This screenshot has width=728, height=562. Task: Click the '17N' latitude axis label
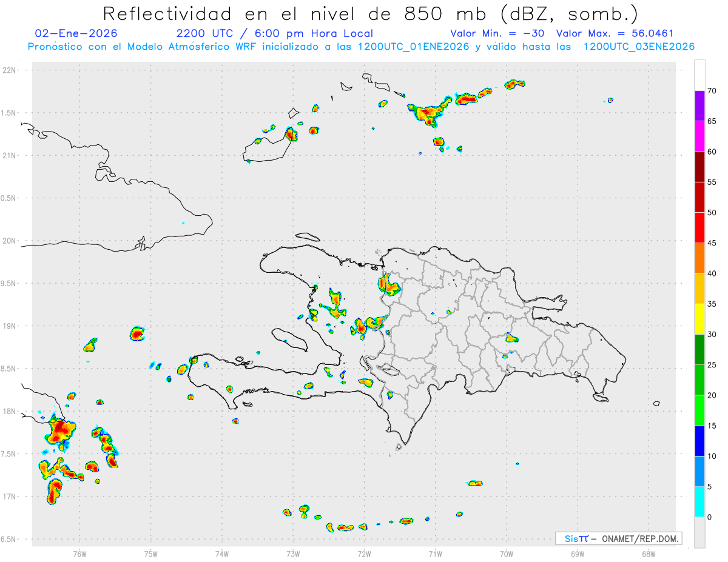10,497
